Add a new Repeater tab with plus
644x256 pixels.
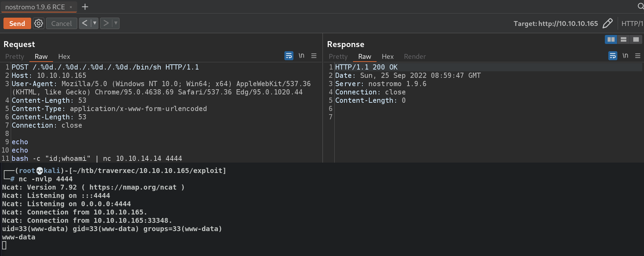pyautogui.click(x=85, y=7)
